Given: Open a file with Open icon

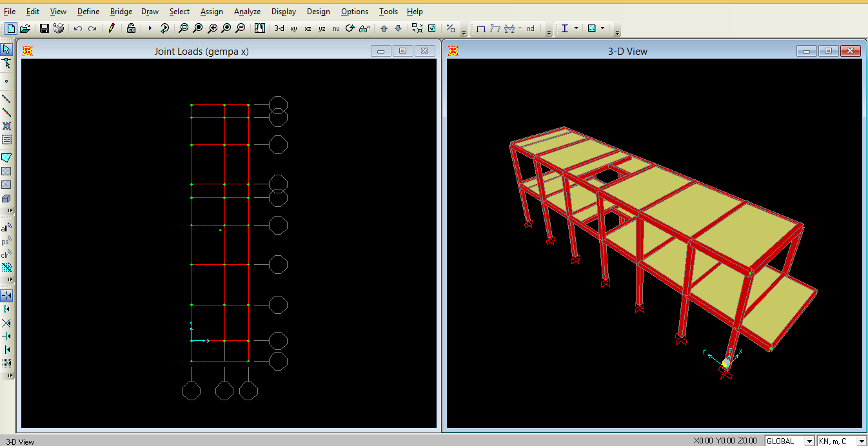Looking at the screenshot, I should click(25, 28).
